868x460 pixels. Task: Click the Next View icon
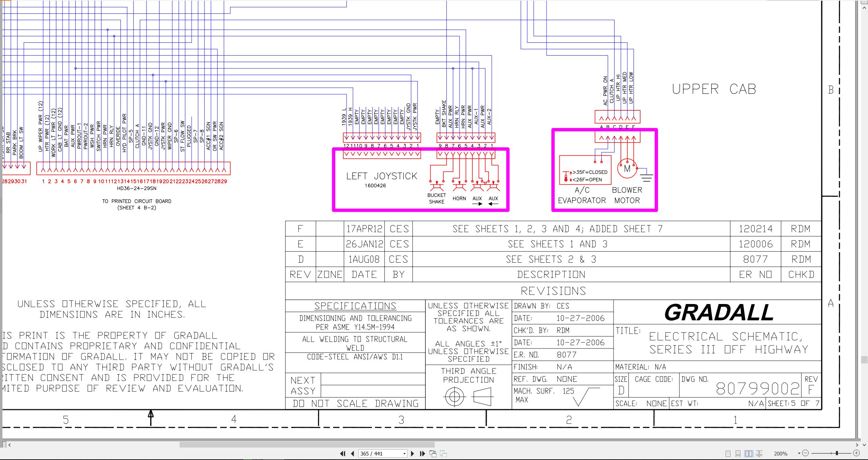click(x=444, y=454)
